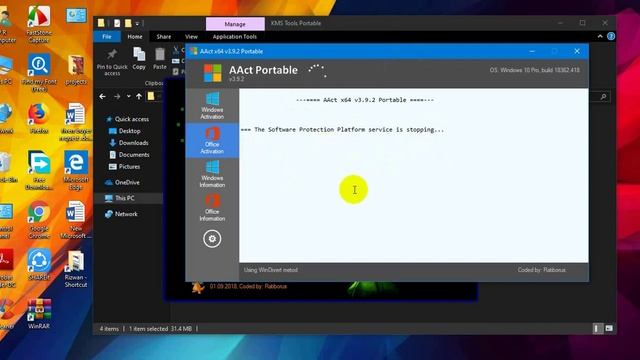
Task: Open AAct settings gear button
Action: tap(212, 239)
